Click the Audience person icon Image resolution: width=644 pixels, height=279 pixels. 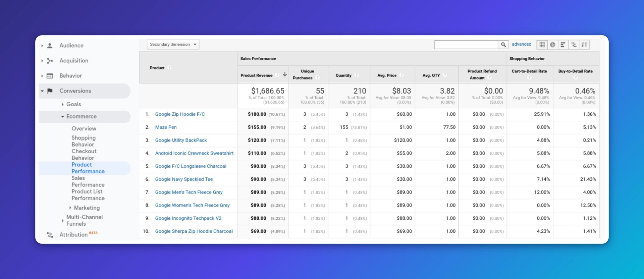(x=50, y=46)
